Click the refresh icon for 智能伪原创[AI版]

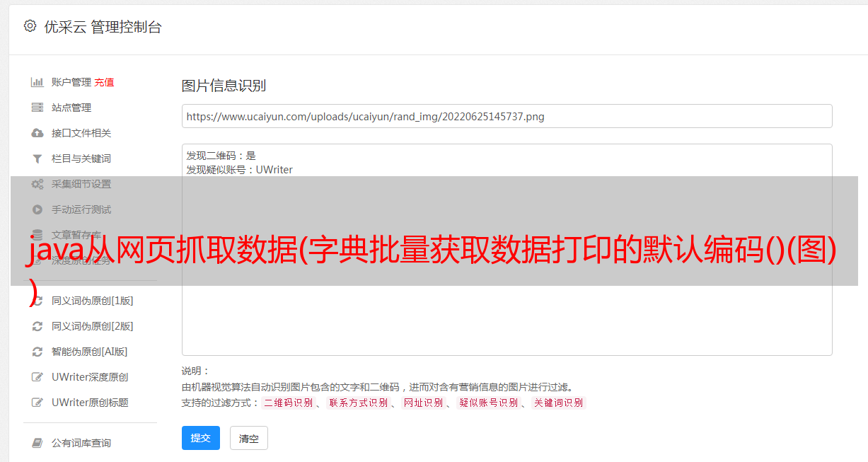(x=37, y=352)
